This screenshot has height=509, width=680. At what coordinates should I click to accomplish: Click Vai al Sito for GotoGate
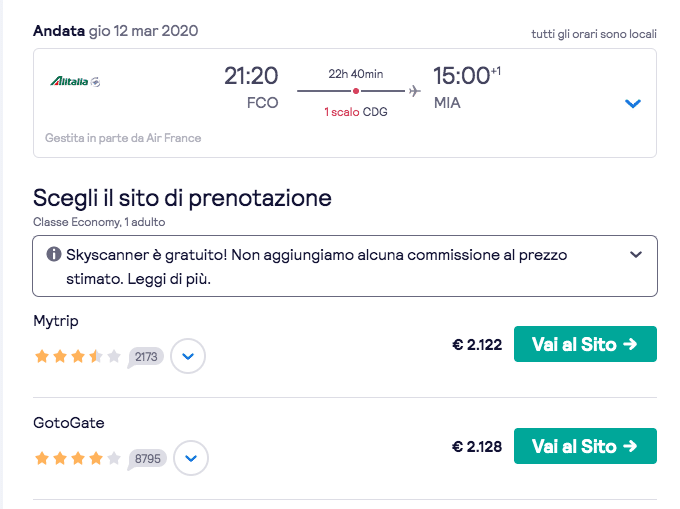tap(585, 446)
